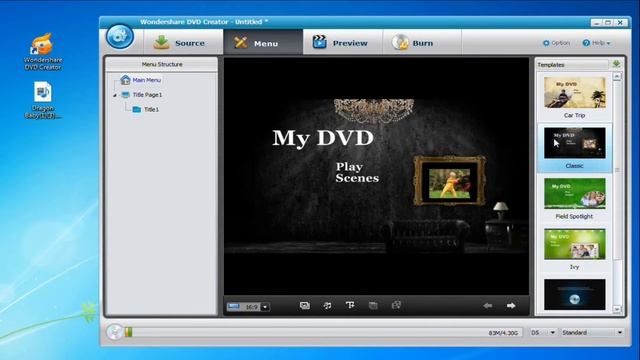Choose the Field Spotlight template
The width and height of the screenshot is (640, 360).
575,193
